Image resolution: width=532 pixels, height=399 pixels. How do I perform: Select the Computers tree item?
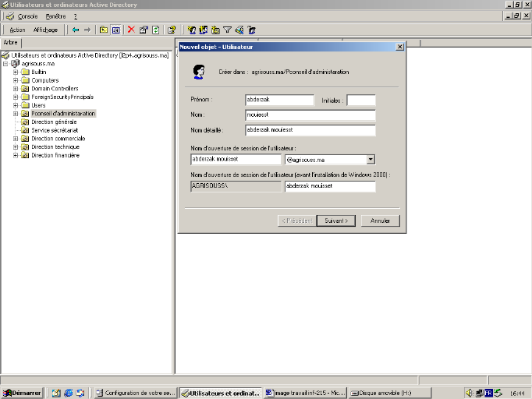click(x=44, y=80)
